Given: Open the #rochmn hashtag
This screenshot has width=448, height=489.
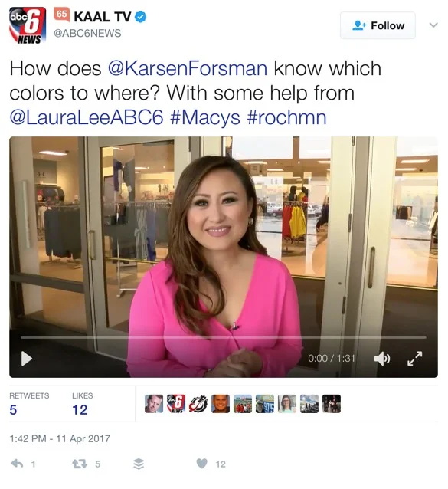Looking at the screenshot, I should 287,117.
